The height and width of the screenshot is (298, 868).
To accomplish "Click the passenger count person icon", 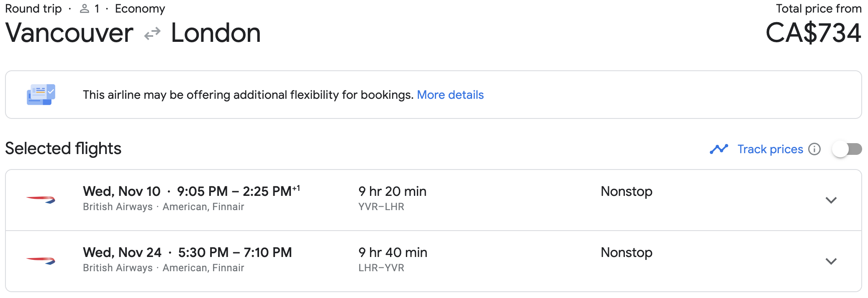I will click(x=85, y=9).
